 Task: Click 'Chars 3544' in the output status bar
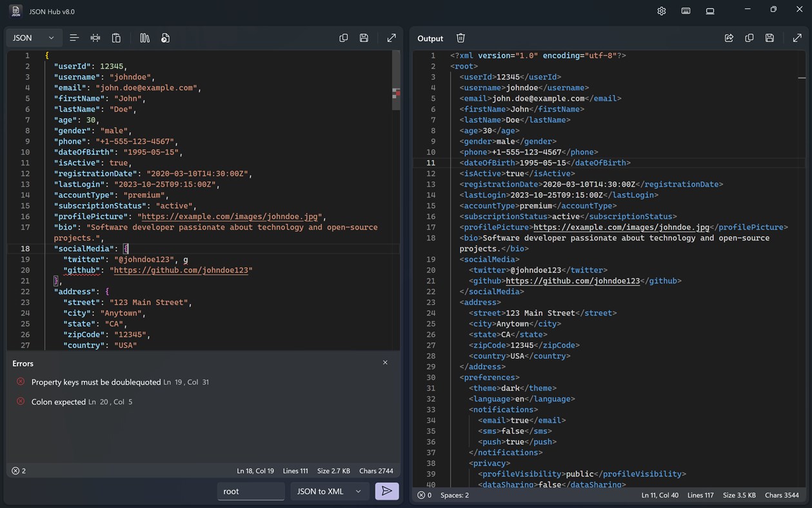(782, 495)
